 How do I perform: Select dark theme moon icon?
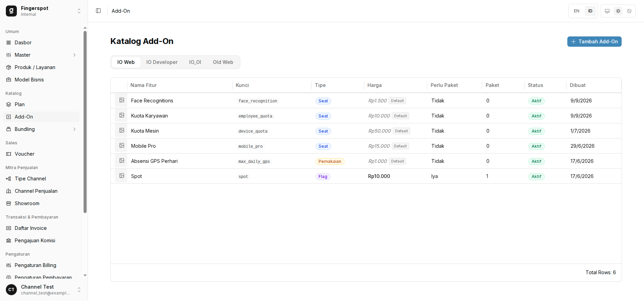(x=629, y=11)
